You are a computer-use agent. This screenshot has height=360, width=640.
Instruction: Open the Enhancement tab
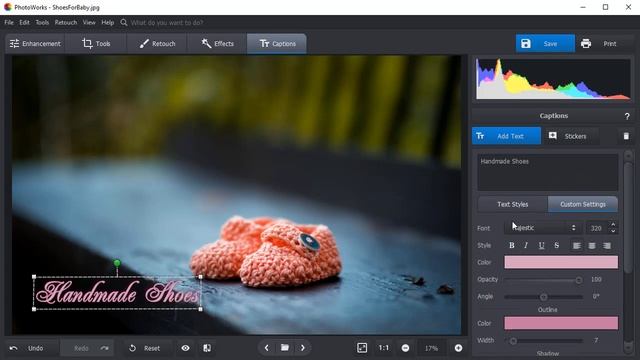(x=35, y=44)
